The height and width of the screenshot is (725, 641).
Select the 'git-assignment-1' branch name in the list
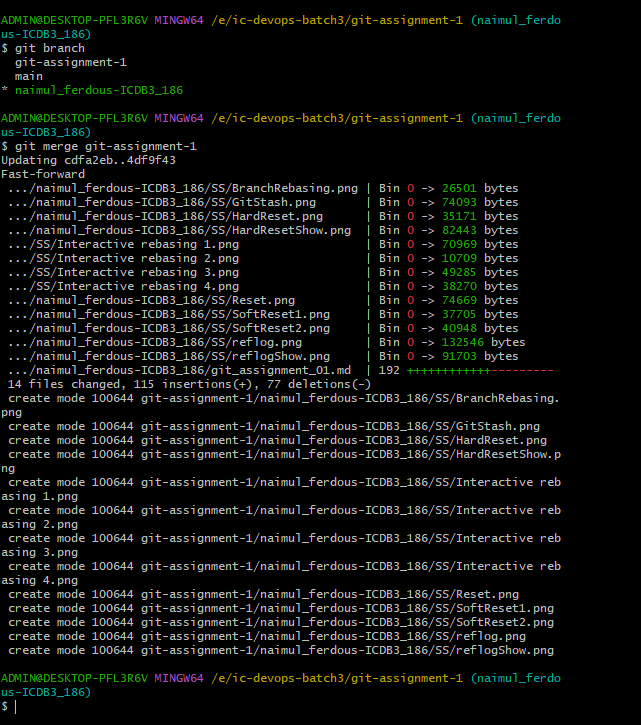(x=70, y=62)
